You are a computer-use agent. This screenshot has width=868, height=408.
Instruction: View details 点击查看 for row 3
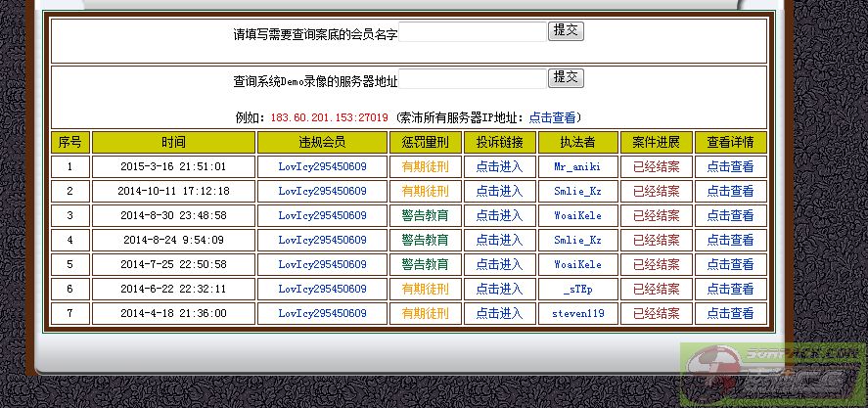click(730, 215)
